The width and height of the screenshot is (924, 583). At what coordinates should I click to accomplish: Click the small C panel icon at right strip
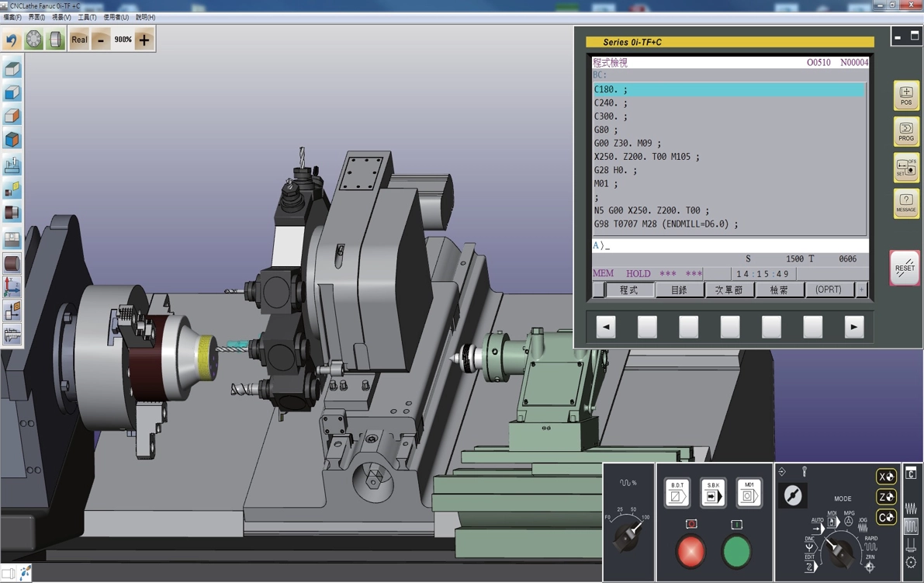pyautogui.click(x=911, y=474)
